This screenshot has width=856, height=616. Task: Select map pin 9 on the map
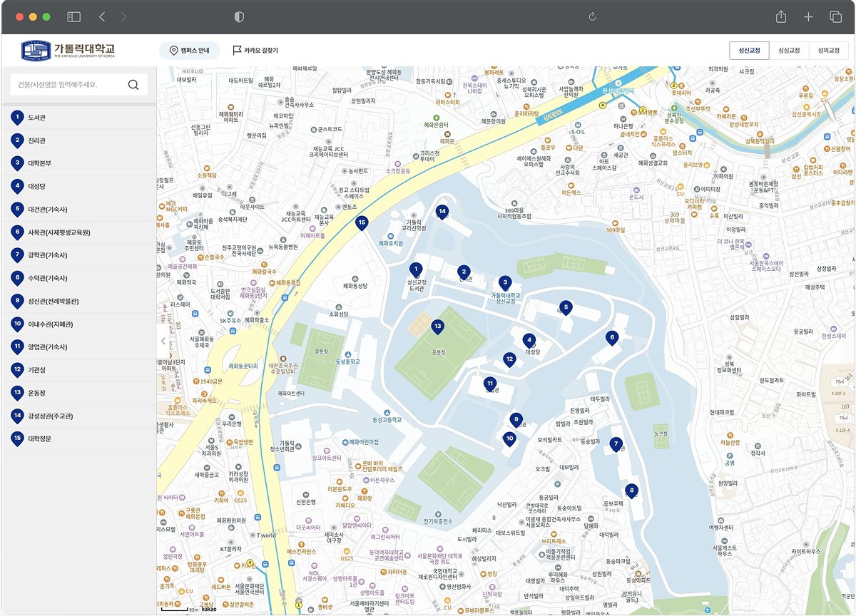516,420
